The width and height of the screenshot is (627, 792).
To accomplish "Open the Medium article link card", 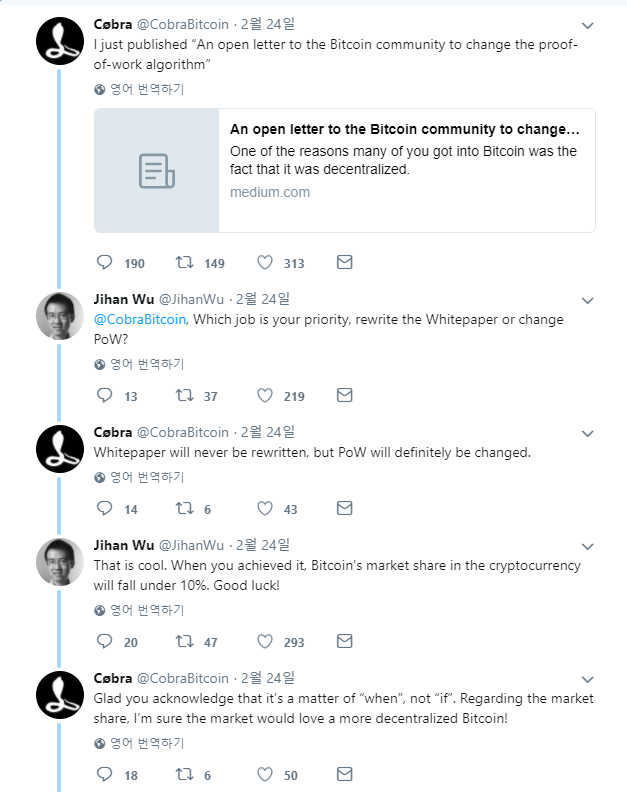I will click(x=345, y=170).
